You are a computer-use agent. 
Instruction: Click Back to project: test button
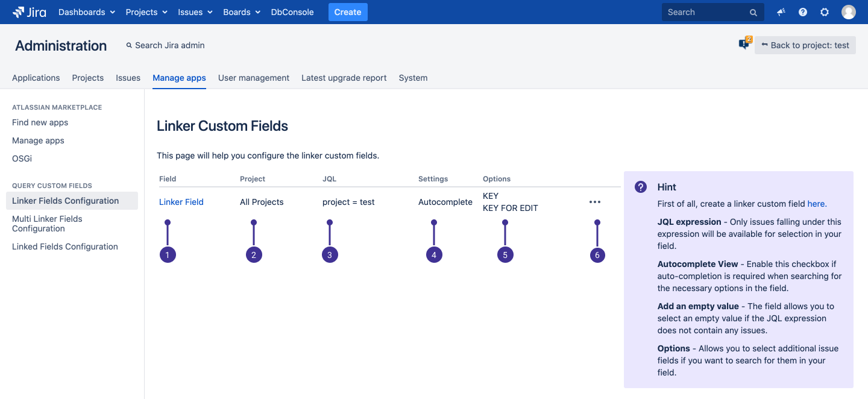tap(805, 45)
